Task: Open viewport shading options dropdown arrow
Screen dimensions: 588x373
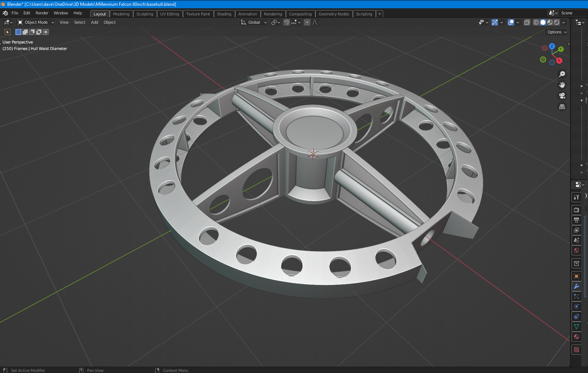Action: (x=564, y=22)
